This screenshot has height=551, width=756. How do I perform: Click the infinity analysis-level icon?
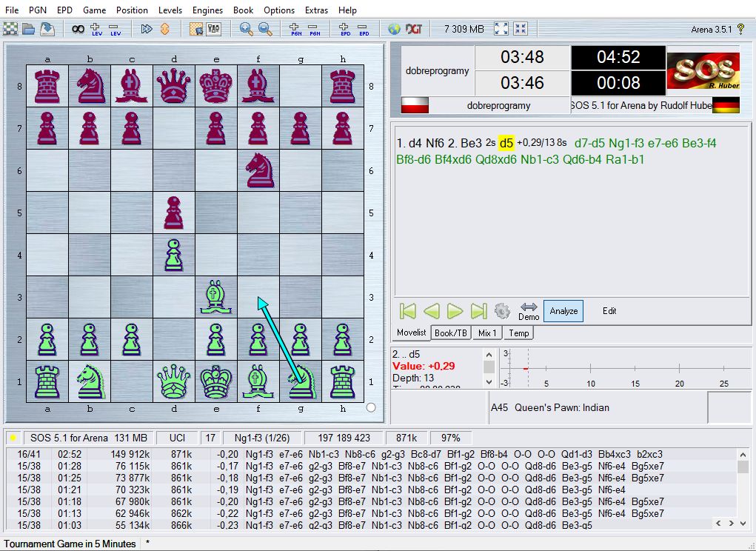coord(78,30)
